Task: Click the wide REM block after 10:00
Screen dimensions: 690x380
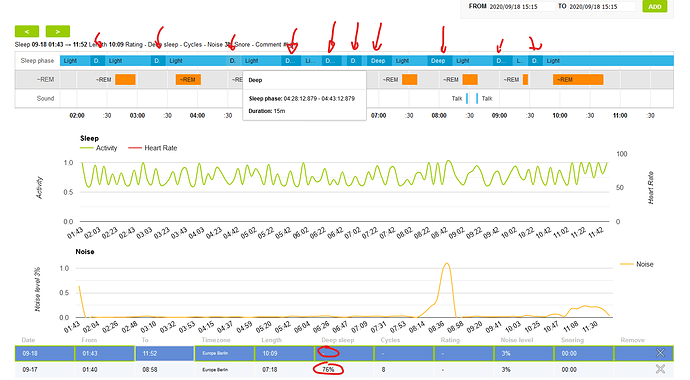Action: pyautogui.click(x=578, y=80)
